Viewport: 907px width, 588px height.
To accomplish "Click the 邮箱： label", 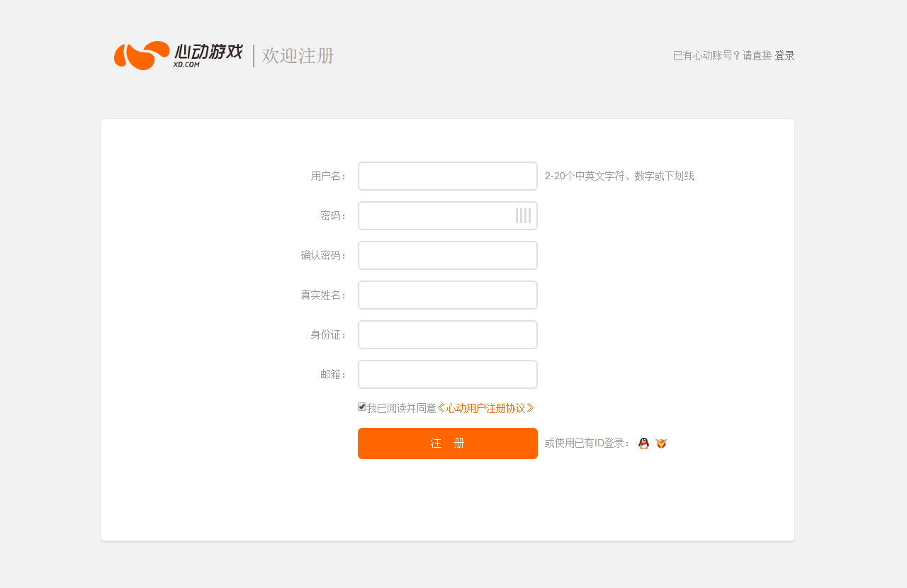I will point(334,375).
